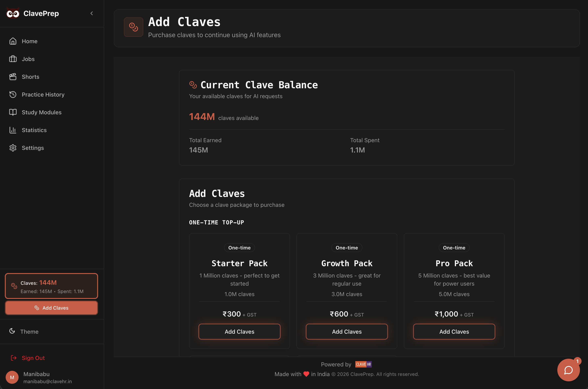Toggle the app Theme
The image size is (588, 389).
pyautogui.click(x=29, y=331)
